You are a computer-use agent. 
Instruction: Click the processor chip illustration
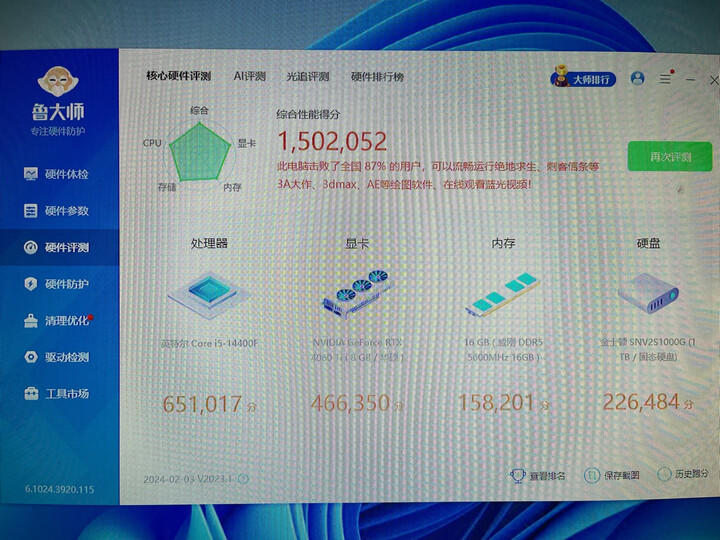coord(209,294)
